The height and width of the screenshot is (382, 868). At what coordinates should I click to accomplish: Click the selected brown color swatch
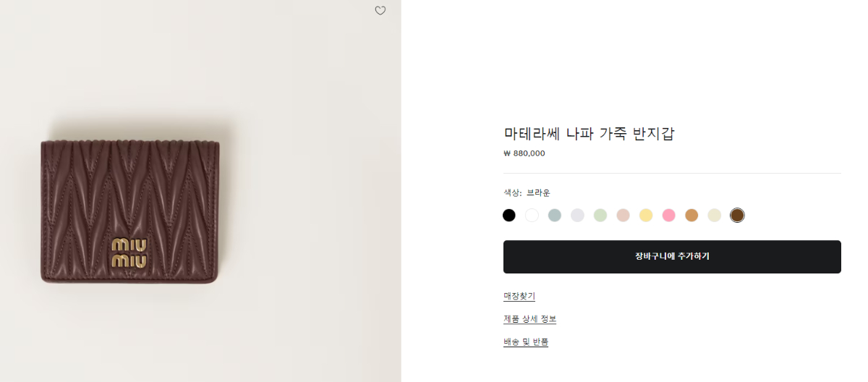point(737,215)
